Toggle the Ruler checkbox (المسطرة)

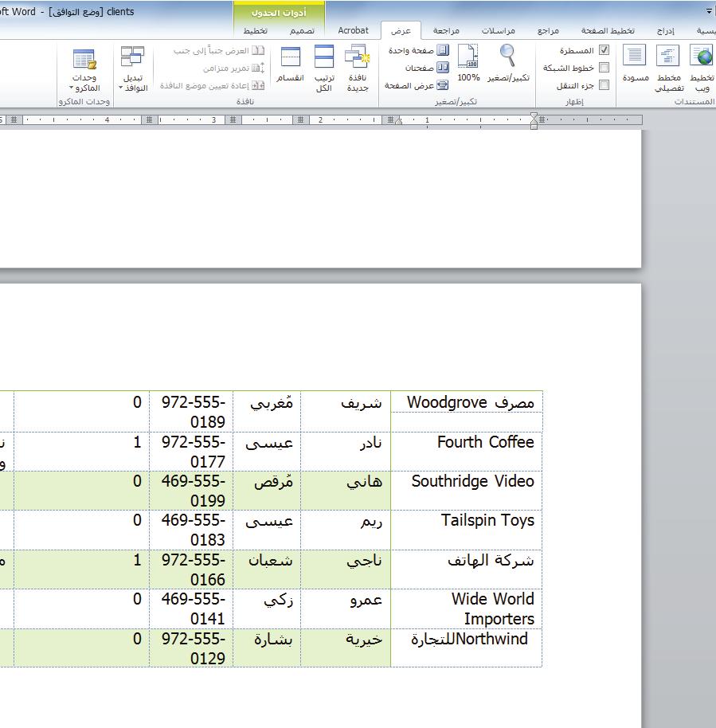[604, 50]
